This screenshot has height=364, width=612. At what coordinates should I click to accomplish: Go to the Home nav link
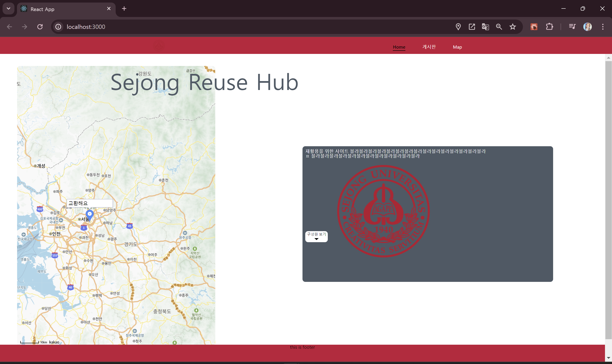399,47
